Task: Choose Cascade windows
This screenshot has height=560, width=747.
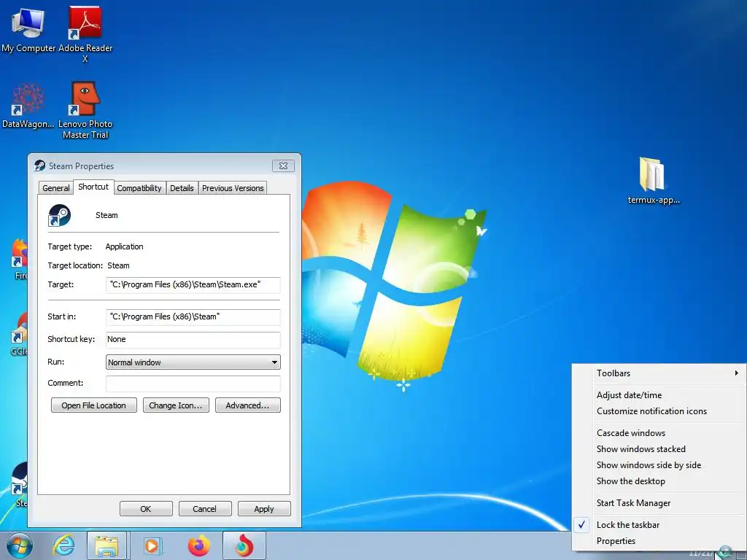Action: tap(659, 433)
